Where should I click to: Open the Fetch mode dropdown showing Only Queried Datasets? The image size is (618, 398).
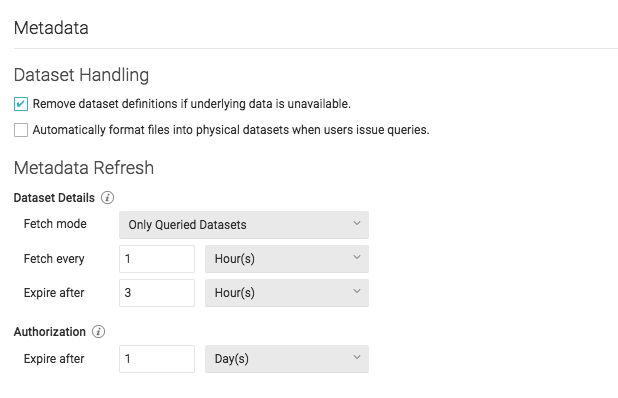[x=244, y=225]
